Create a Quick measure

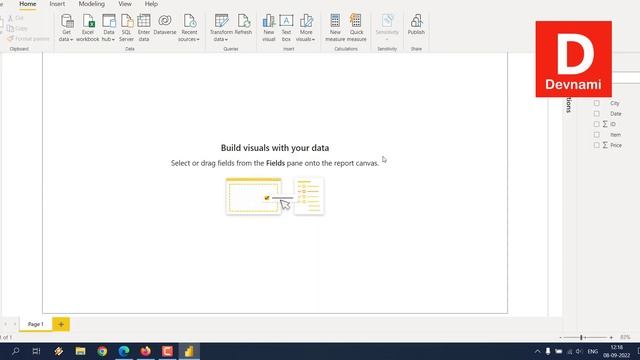pyautogui.click(x=356, y=27)
